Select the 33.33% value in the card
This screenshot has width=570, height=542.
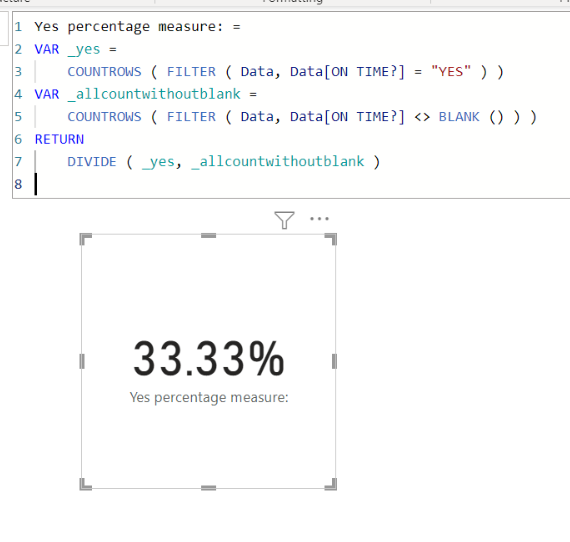(x=209, y=358)
